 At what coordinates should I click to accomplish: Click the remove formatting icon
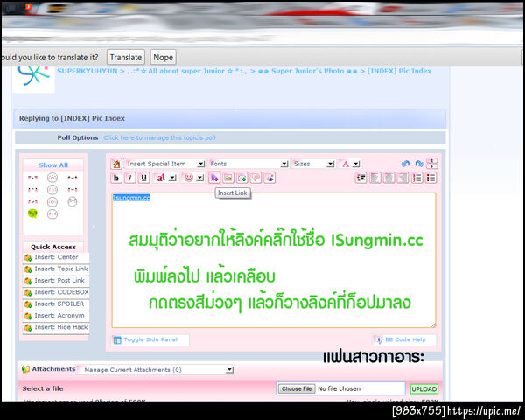click(116, 164)
